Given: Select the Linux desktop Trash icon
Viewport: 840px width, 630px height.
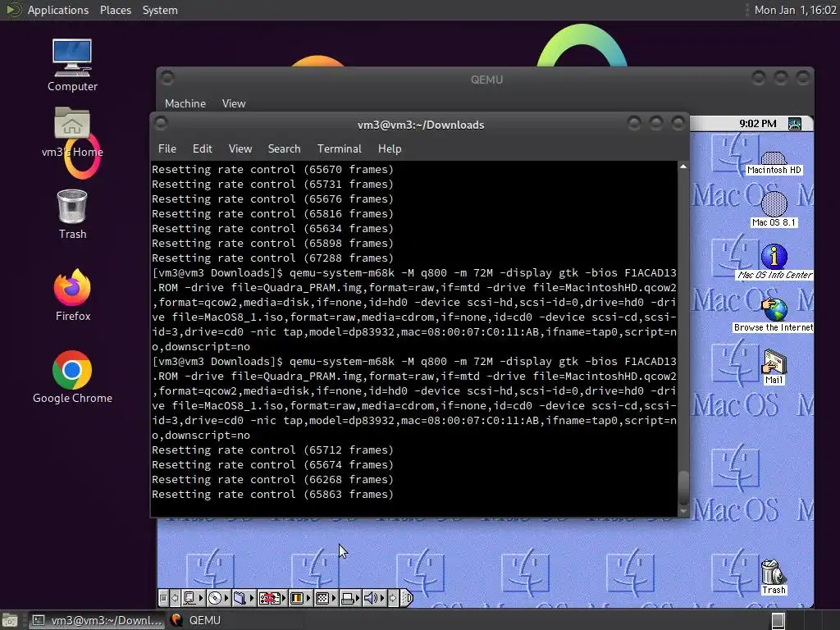Looking at the screenshot, I should 72,214.
